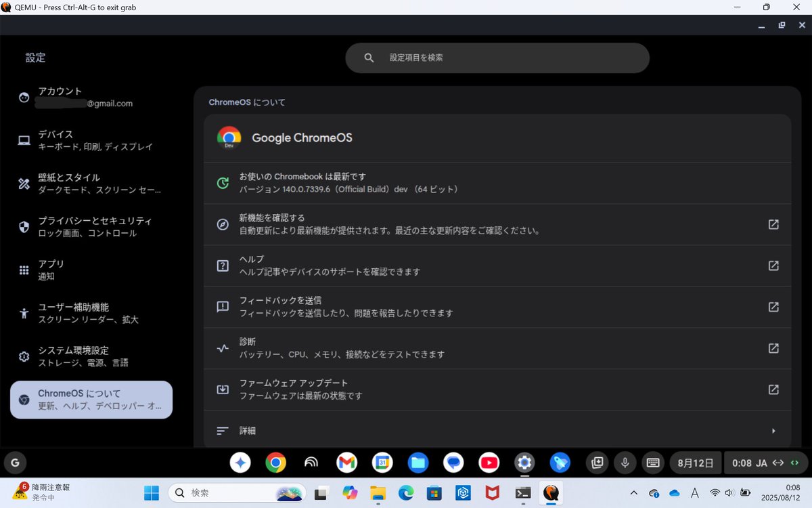This screenshot has width=812, height=508.
Task: Open the Windows Start menu
Action: tap(152, 492)
